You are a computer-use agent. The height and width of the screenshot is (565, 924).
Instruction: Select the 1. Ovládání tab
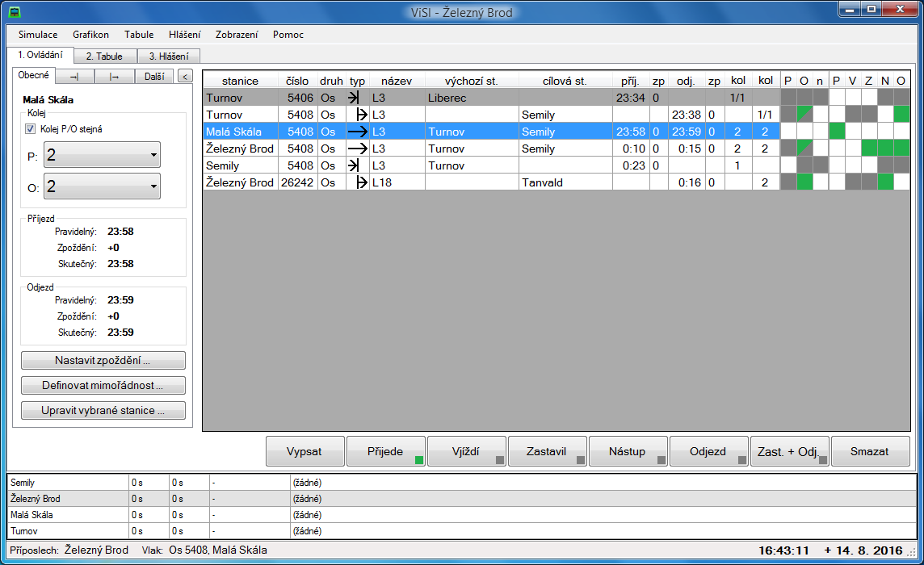40,55
